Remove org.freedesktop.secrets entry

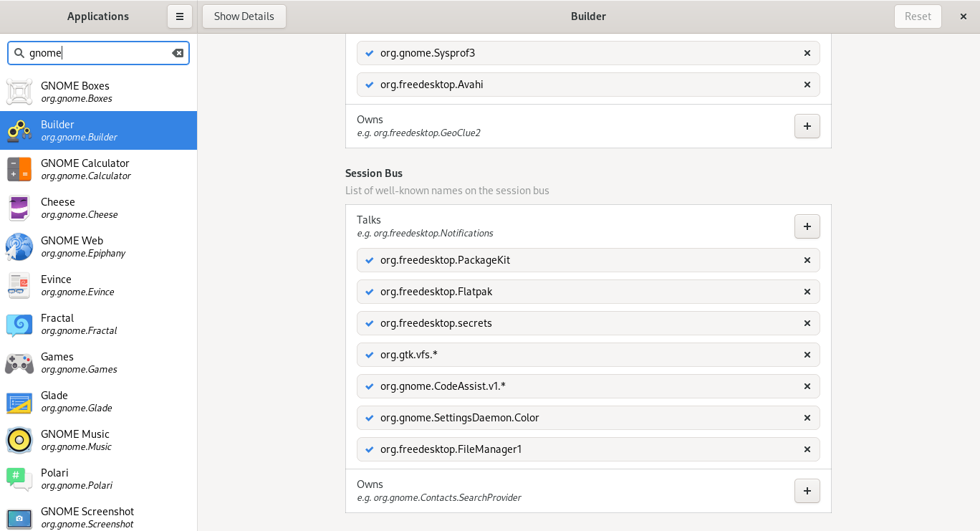[807, 323]
